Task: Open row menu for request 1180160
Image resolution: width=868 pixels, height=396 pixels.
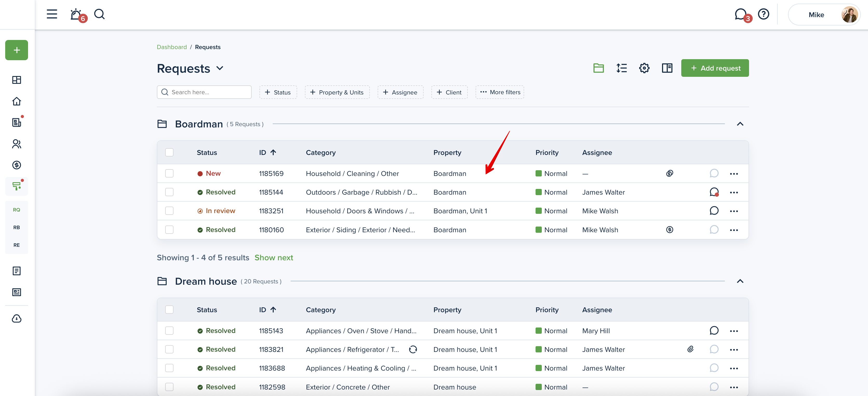Action: coord(733,230)
